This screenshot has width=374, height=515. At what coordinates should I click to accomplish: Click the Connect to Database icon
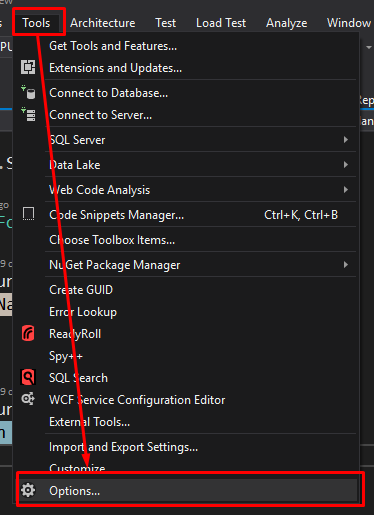(x=28, y=92)
